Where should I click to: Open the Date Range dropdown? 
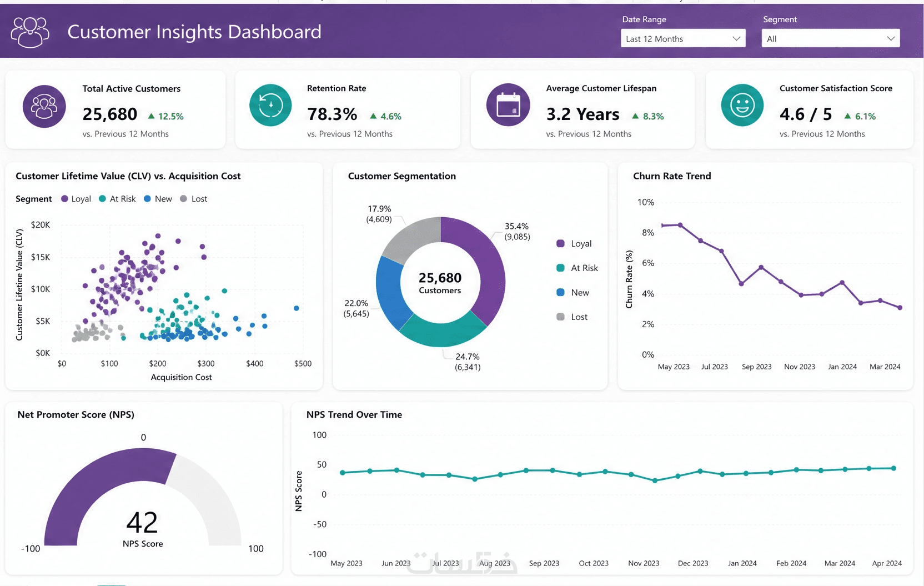click(683, 38)
